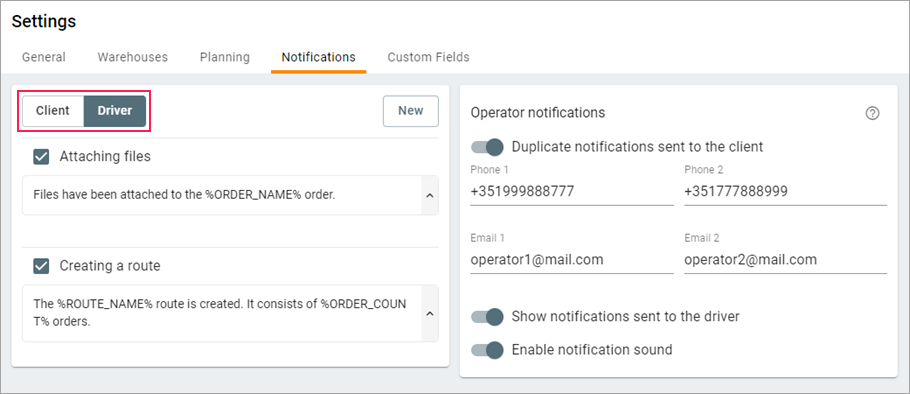Open the Custom Fields tab
Screen dimensions: 910x394
point(429,57)
